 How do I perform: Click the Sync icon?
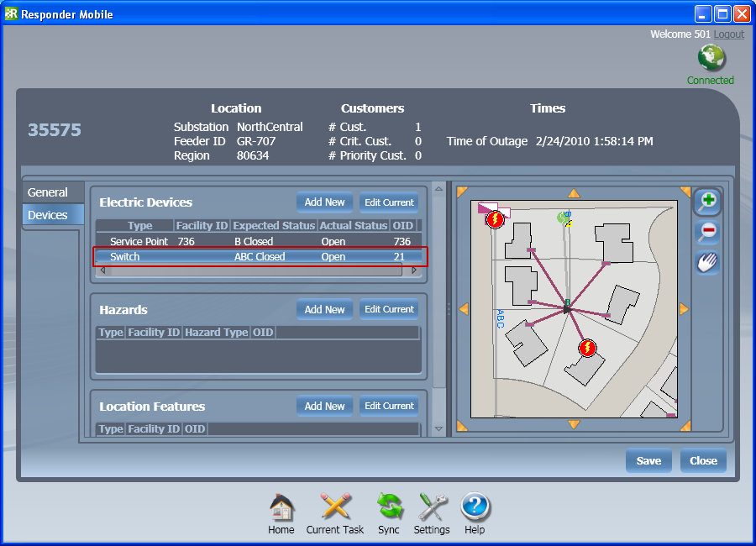click(x=389, y=507)
